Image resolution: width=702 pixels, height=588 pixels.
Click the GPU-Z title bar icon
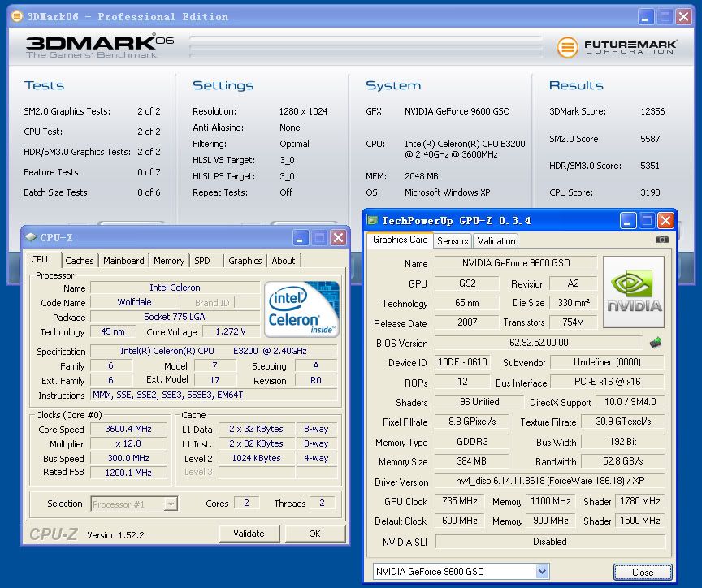[x=372, y=220]
